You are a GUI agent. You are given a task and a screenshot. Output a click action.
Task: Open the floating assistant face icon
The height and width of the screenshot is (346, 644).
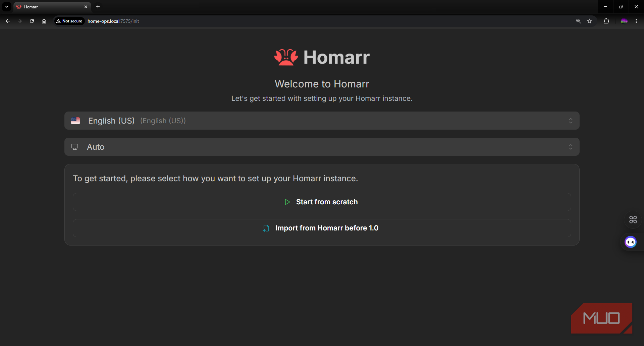tap(631, 242)
